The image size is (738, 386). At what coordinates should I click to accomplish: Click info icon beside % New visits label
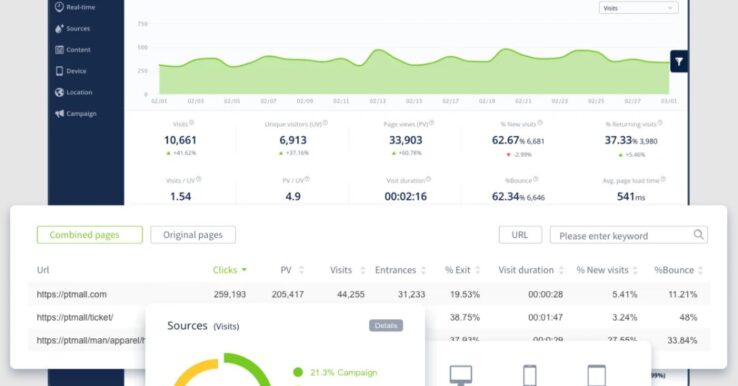[540, 123]
